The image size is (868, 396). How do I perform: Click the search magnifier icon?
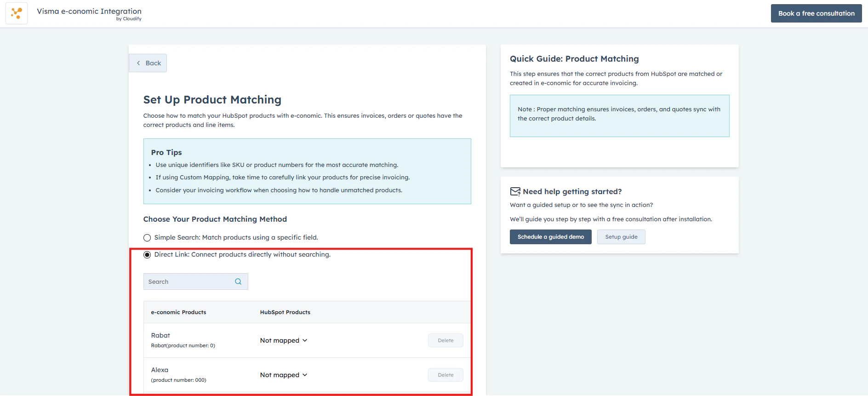(238, 281)
